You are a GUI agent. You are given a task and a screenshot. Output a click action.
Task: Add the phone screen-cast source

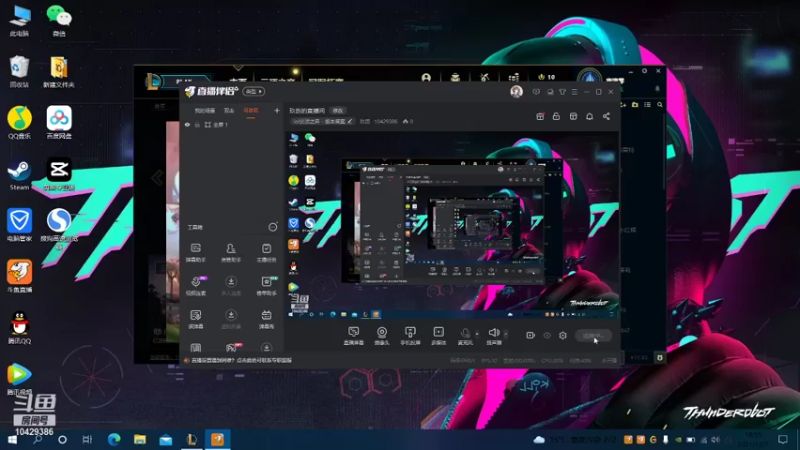point(410,336)
